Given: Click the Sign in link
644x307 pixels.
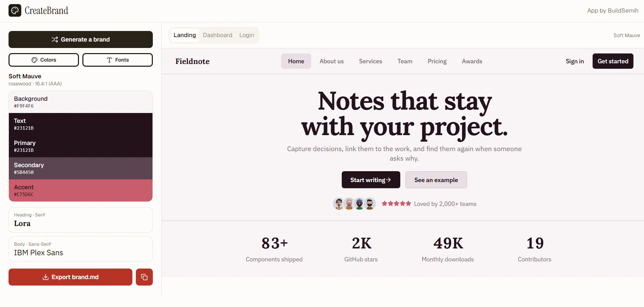Looking at the screenshot, I should 575,61.
